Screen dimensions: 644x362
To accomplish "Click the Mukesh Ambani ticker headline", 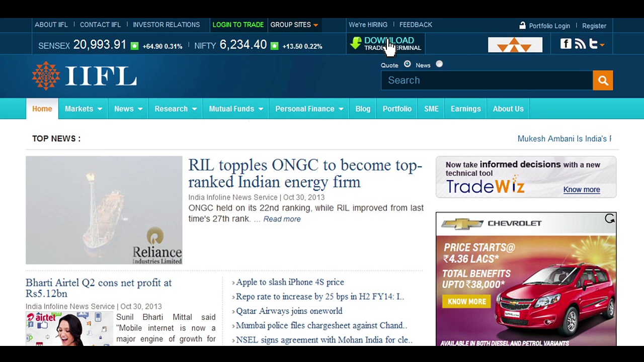I will 565,139.
